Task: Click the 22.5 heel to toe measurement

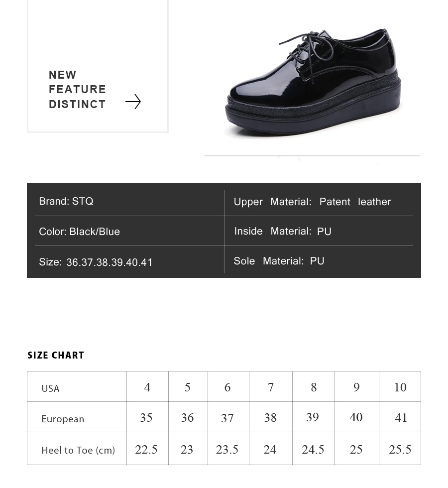Action: [146, 450]
